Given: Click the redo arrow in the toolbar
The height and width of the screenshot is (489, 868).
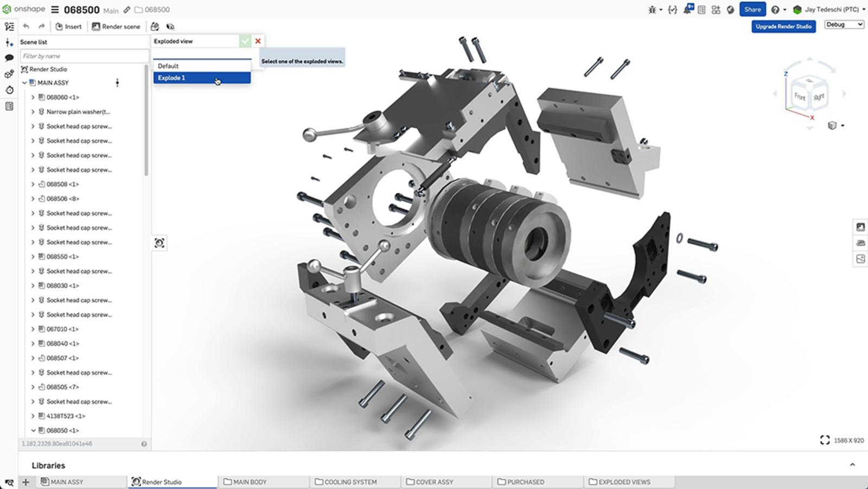Looking at the screenshot, I should coord(41,26).
